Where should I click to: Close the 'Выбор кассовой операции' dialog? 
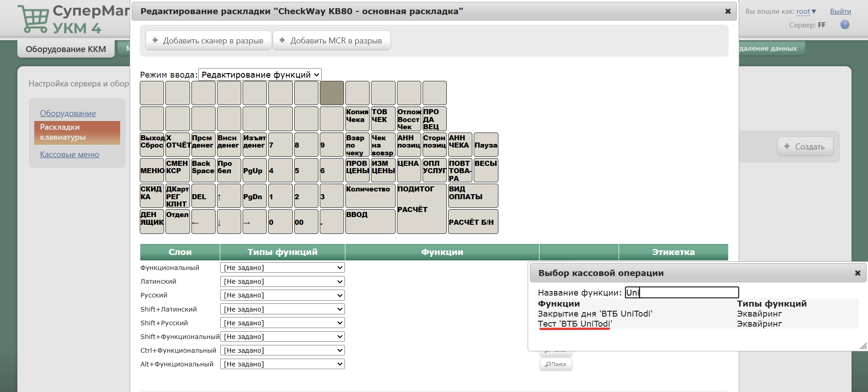point(857,273)
